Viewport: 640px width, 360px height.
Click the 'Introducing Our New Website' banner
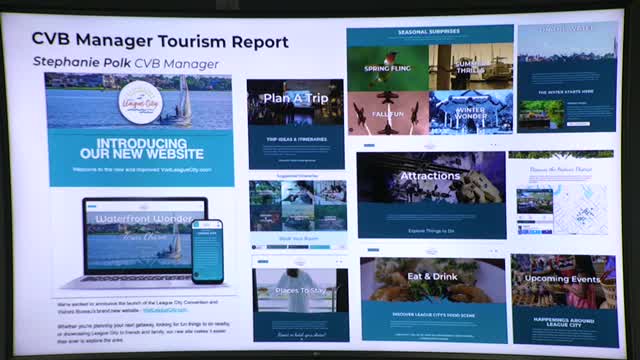point(141,157)
